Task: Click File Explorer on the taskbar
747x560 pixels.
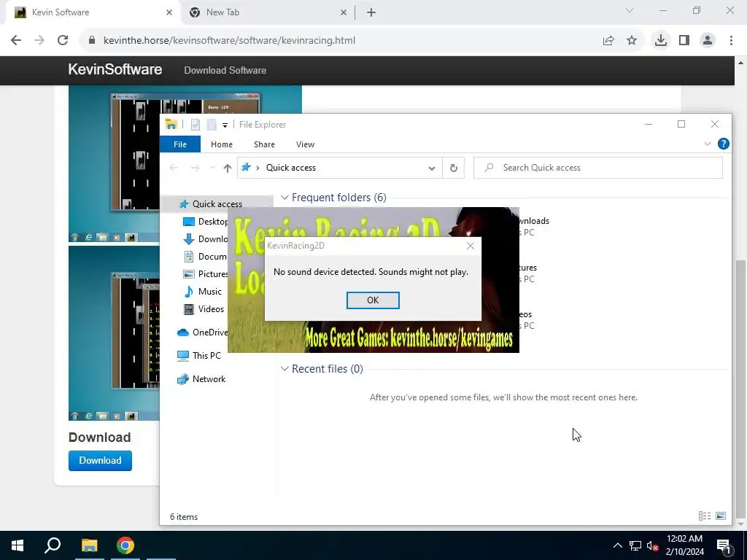Action: tap(89, 545)
